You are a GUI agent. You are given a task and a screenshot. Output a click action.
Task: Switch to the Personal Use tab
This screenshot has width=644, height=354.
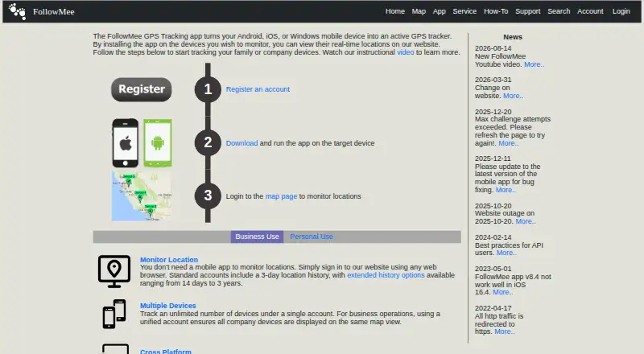pos(312,237)
